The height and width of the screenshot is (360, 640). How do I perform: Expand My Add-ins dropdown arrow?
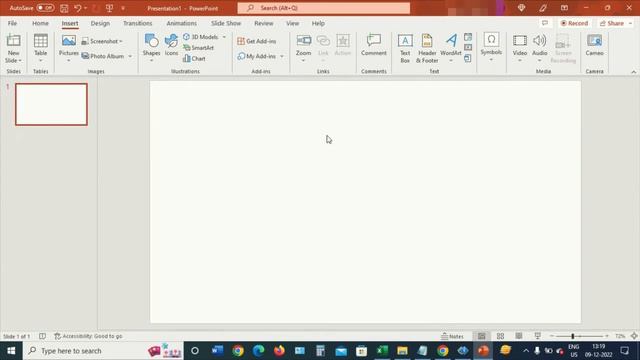(x=282, y=56)
